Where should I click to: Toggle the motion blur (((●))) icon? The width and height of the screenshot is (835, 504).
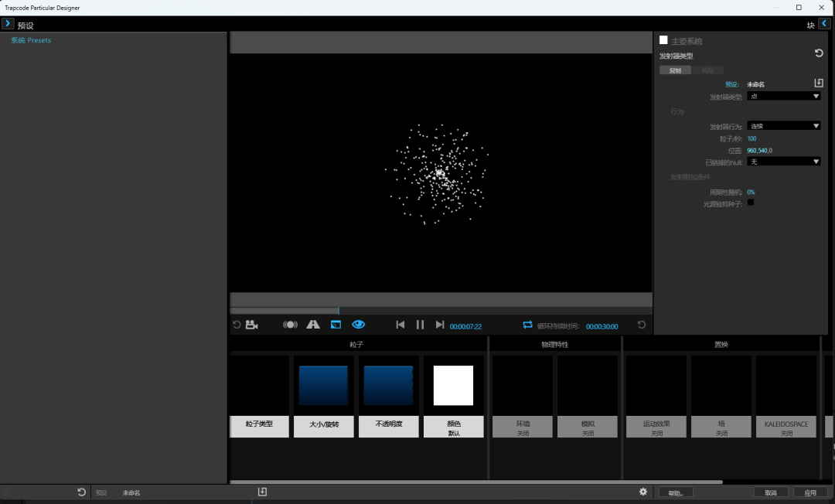tap(290, 325)
